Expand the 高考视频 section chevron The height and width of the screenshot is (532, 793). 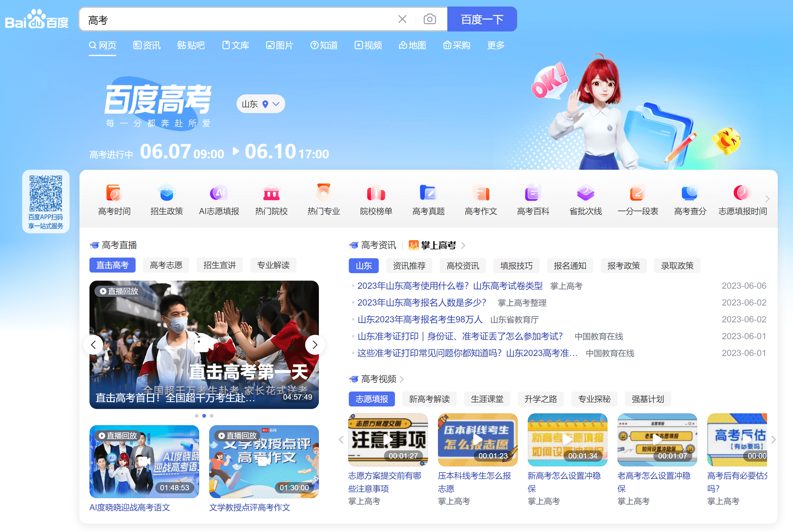pyautogui.click(x=402, y=379)
